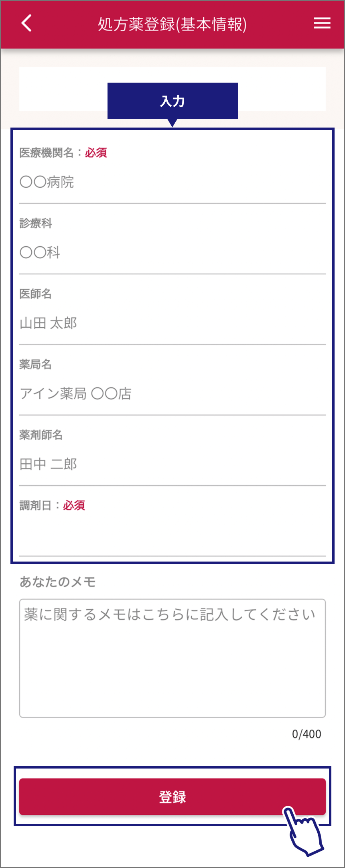Click the 診療科 field label
This screenshot has height=868, width=345.
click(x=36, y=223)
